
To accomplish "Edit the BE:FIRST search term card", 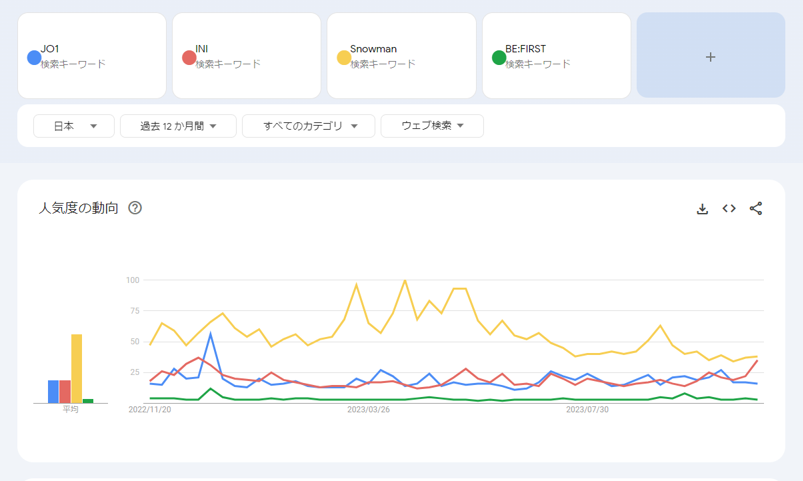I will [557, 55].
